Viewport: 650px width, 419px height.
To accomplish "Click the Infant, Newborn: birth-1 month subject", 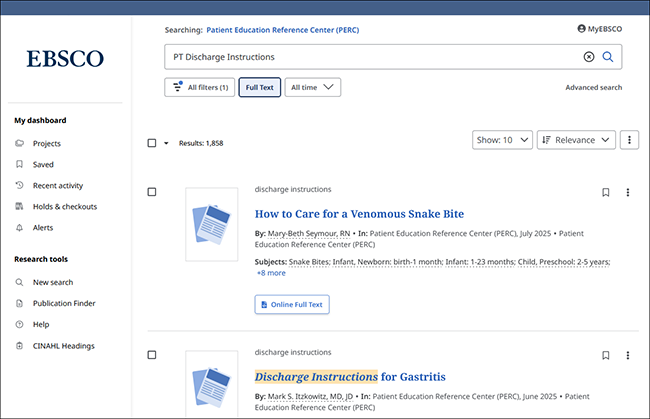I will [x=388, y=262].
